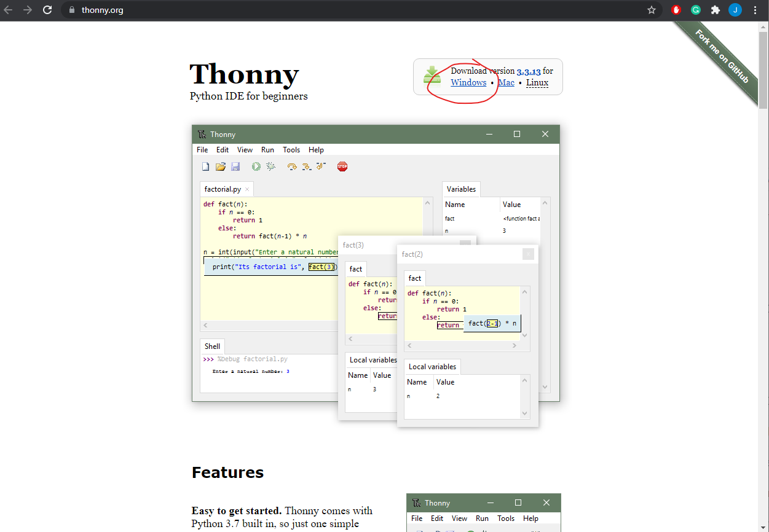Open version 3.3.13 release link
The image size is (769, 532).
point(528,70)
